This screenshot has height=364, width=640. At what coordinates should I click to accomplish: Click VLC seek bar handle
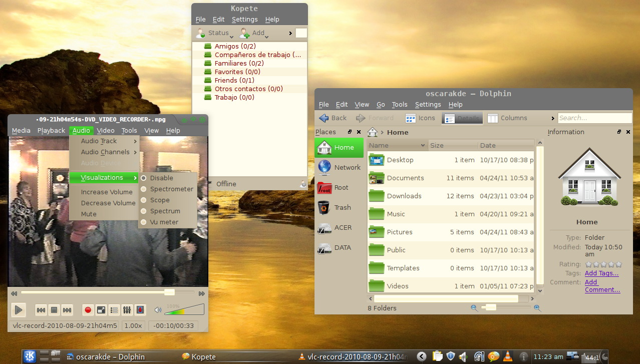click(x=170, y=292)
